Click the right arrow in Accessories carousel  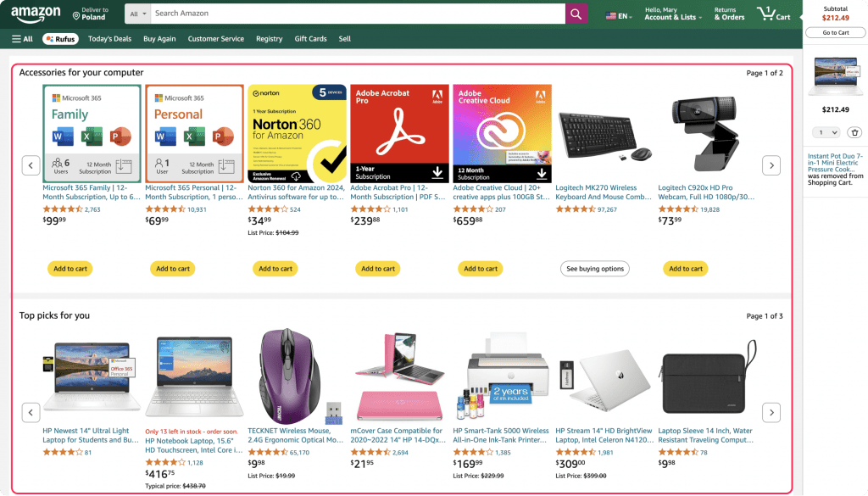[x=771, y=165]
